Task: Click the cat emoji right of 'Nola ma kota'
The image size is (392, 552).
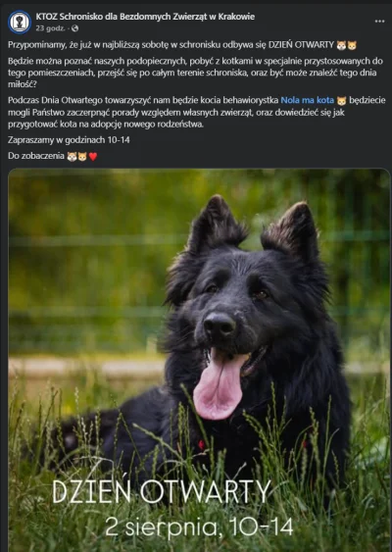Action: 341,101
